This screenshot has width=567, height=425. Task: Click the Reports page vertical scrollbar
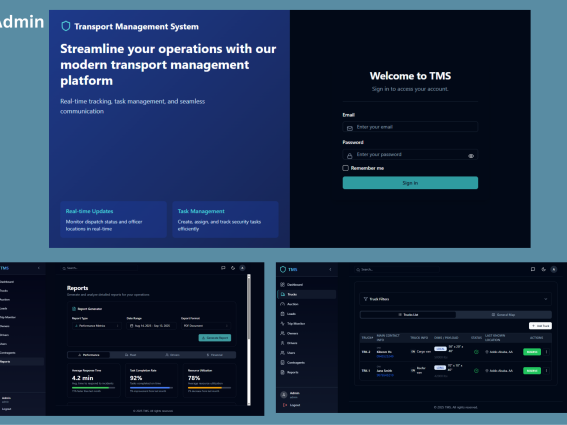click(249, 340)
